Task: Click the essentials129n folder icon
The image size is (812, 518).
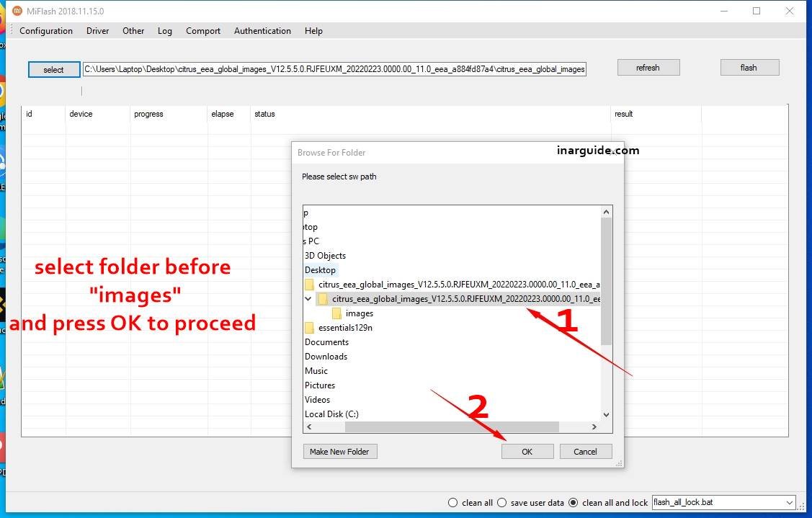Action: point(309,328)
